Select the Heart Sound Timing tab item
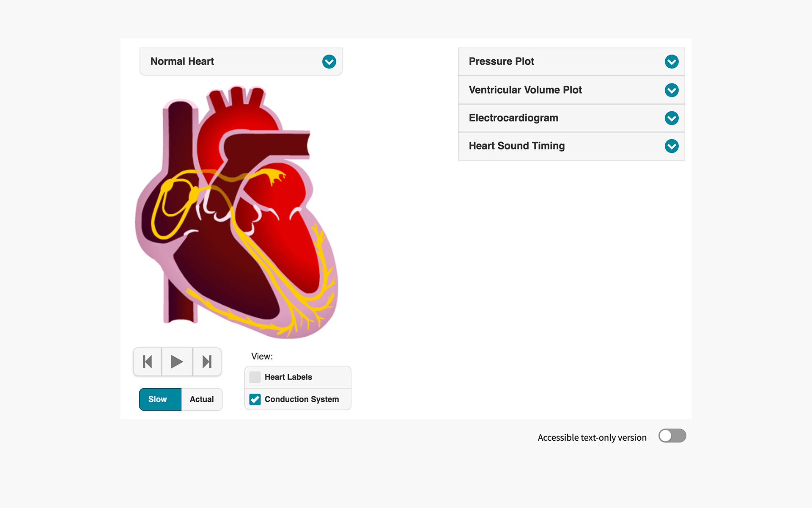 tap(572, 146)
